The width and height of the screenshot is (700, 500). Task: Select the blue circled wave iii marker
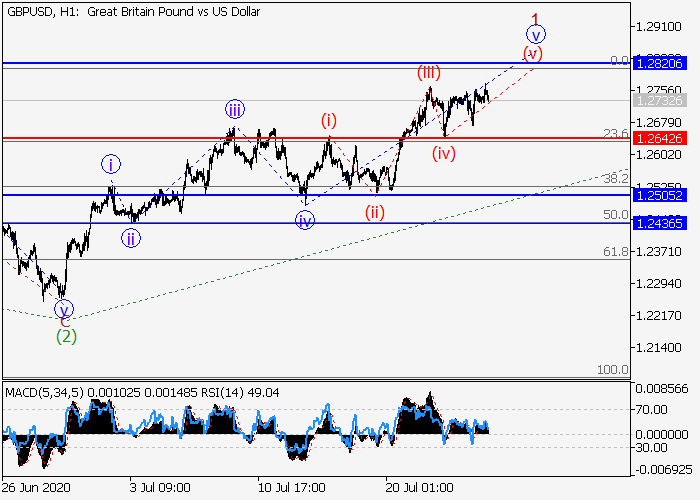pos(235,110)
